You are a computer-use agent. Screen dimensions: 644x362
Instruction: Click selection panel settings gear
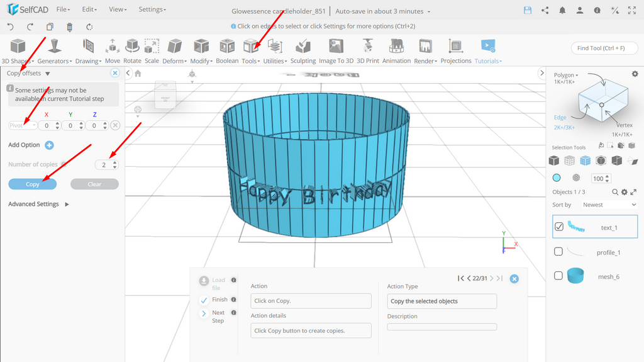[635, 74]
